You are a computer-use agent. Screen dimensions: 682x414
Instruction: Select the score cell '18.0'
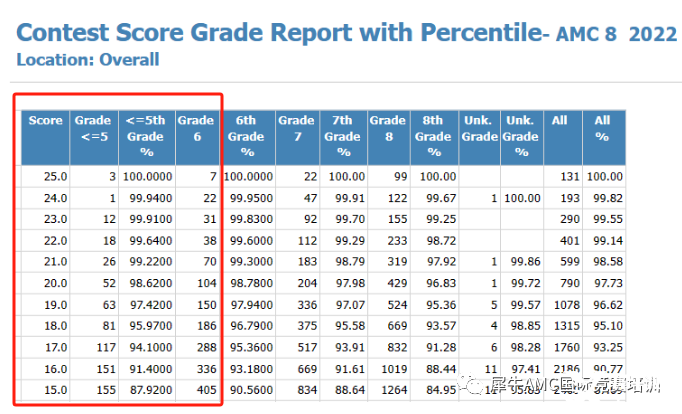tap(55, 326)
